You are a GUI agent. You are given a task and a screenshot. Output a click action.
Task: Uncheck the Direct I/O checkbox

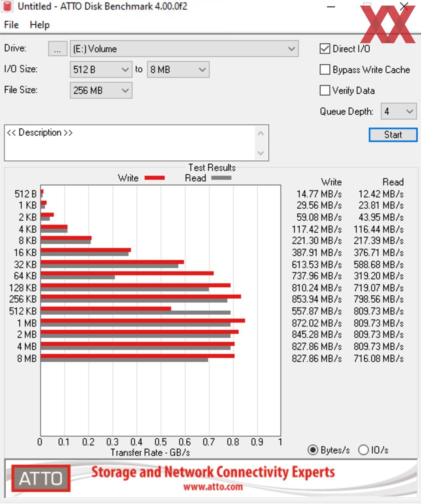[325, 49]
